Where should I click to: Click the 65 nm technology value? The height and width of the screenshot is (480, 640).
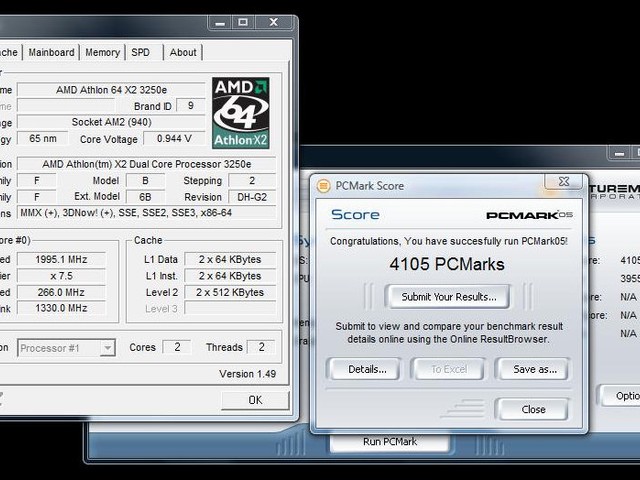tap(42, 139)
